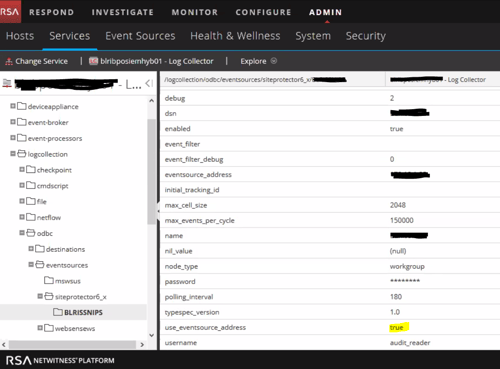Click the netflow folder icon
The height and width of the screenshot is (369, 500).
31,217
